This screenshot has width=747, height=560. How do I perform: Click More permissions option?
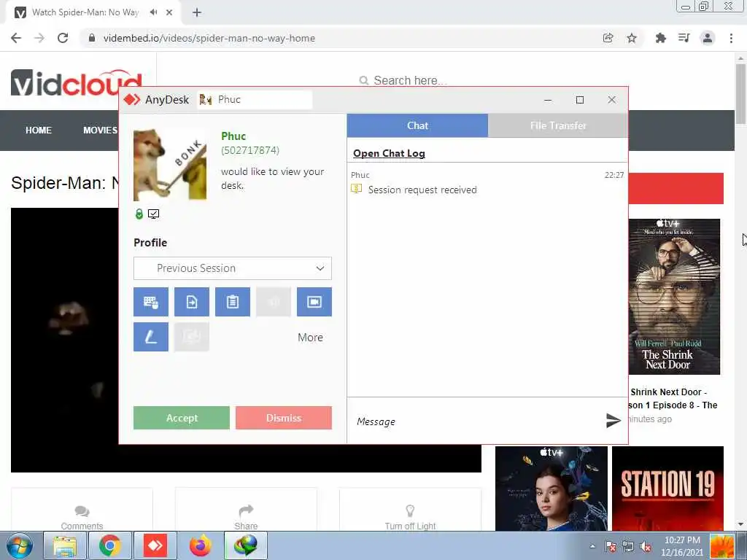tap(310, 337)
